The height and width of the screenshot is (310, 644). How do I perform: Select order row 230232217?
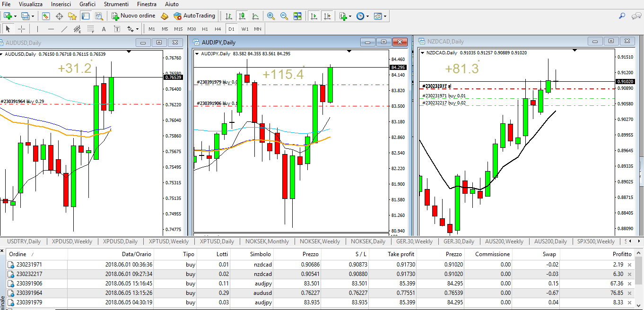pyautogui.click(x=320, y=274)
